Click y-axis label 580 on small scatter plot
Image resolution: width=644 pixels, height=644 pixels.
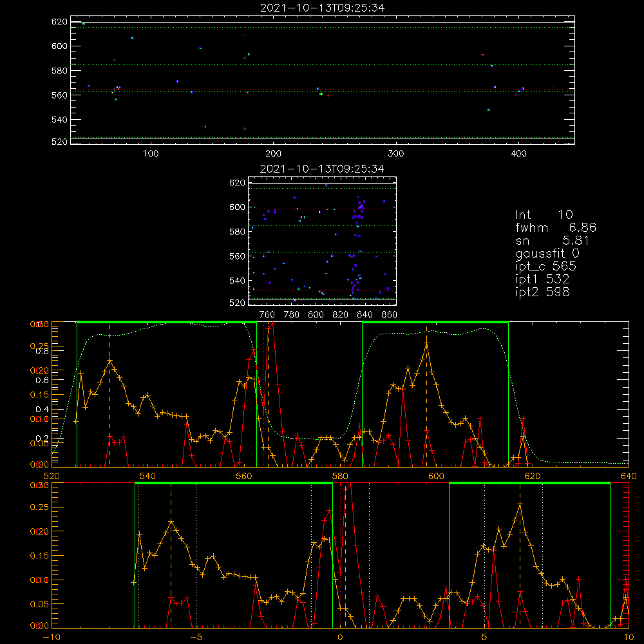pos(238,232)
